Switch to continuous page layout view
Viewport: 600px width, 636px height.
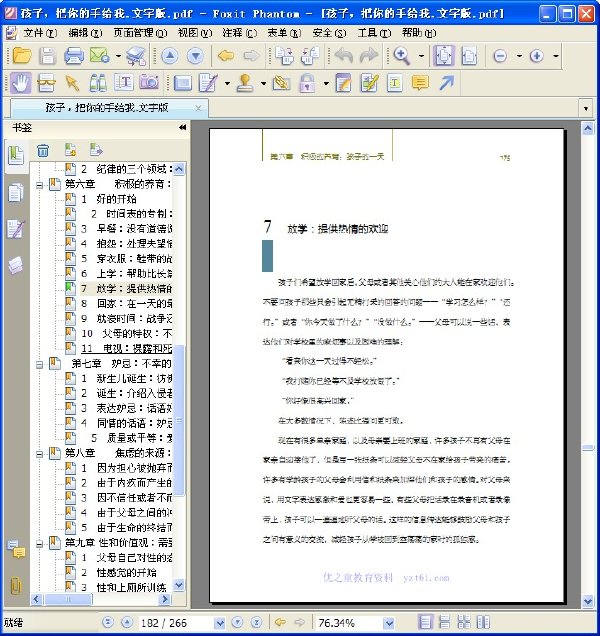pos(444,622)
